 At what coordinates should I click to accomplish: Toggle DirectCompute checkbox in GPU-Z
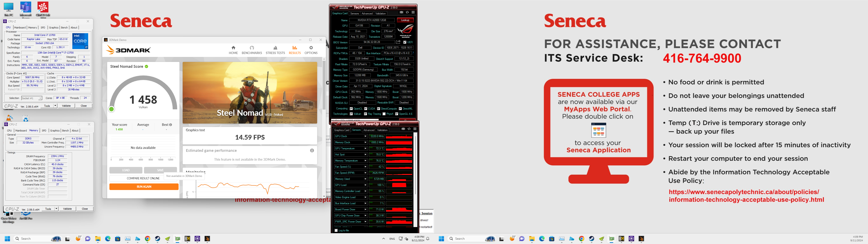coord(378,108)
